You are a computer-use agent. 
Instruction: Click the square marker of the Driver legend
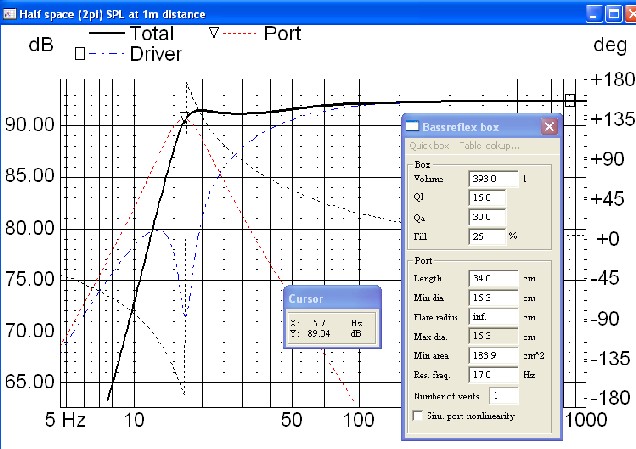pos(80,54)
